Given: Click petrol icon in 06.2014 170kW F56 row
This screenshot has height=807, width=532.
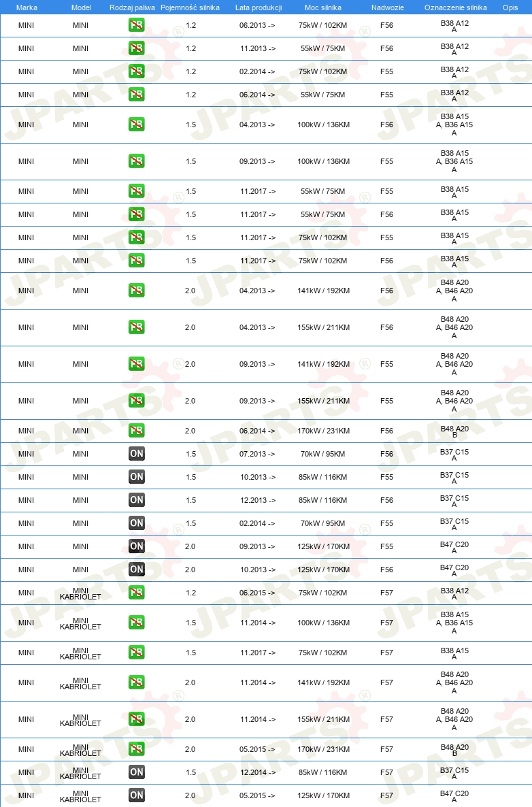Looking at the screenshot, I should [x=136, y=430].
